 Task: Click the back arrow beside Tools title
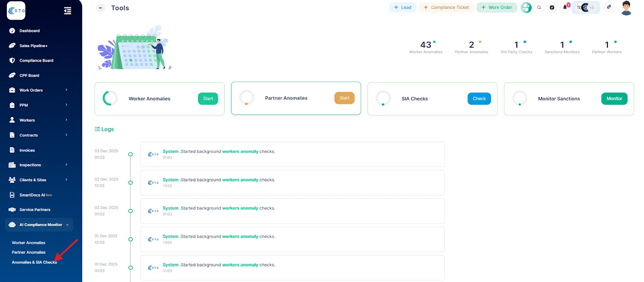(x=101, y=8)
